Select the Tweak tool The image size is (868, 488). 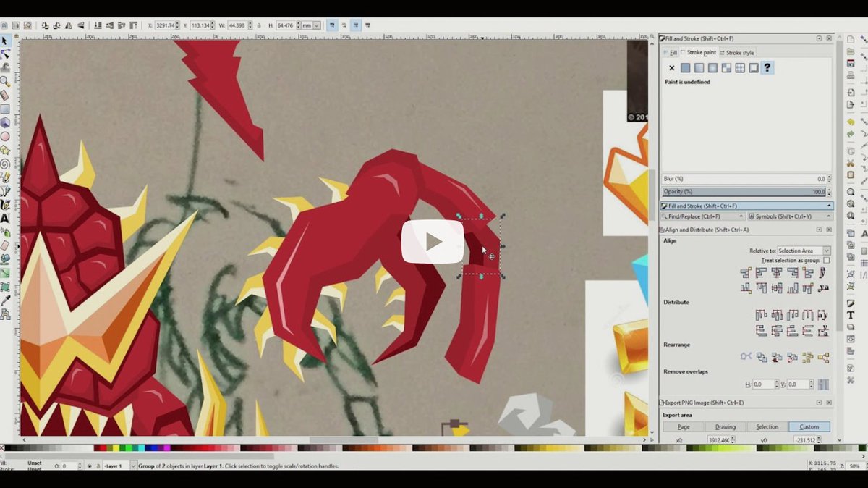coord(5,67)
